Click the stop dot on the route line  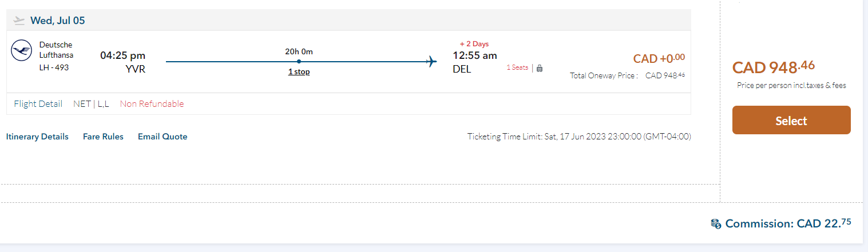coord(299,61)
